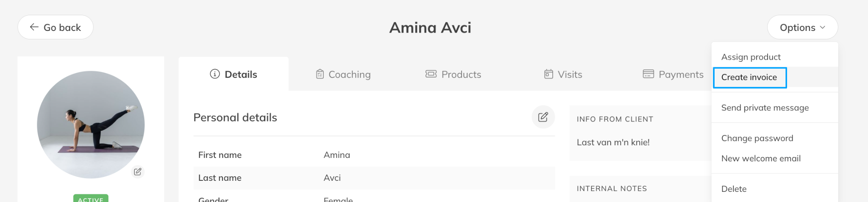Click the info icon on Details tab
This screenshot has width=868, height=202.
pyautogui.click(x=215, y=74)
